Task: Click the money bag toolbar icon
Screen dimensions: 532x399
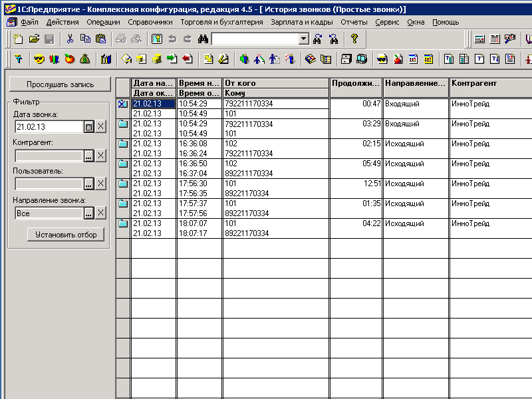Action: coord(85,59)
